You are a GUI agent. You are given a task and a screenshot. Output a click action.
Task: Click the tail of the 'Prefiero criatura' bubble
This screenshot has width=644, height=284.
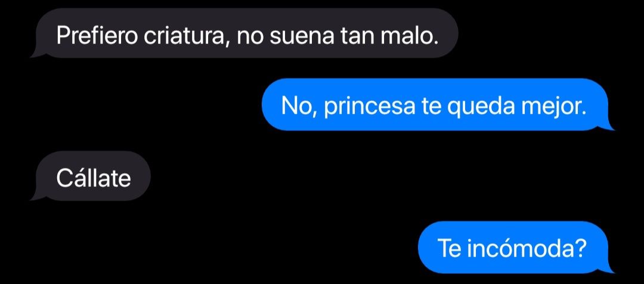tap(38, 54)
